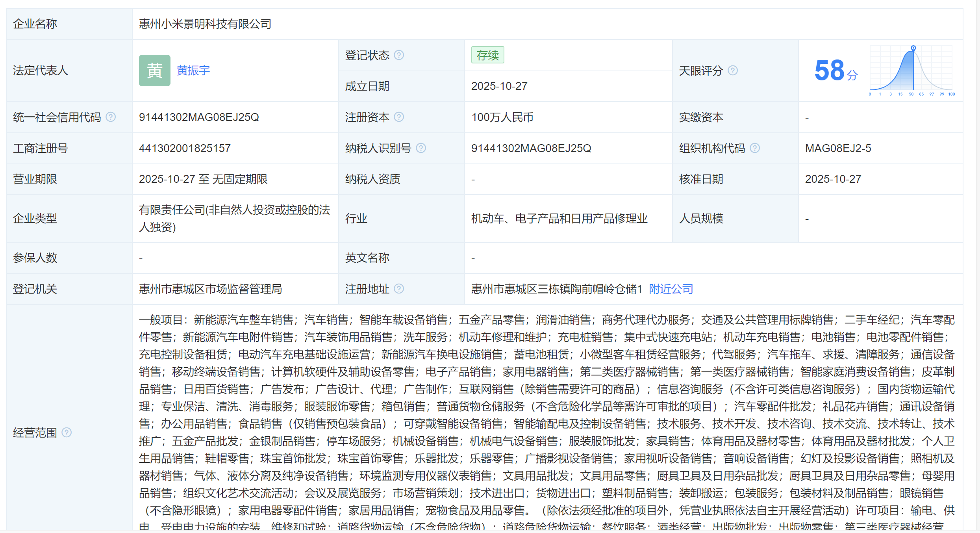
Task: Click approval date value beside 核准日期
Action: [833, 179]
